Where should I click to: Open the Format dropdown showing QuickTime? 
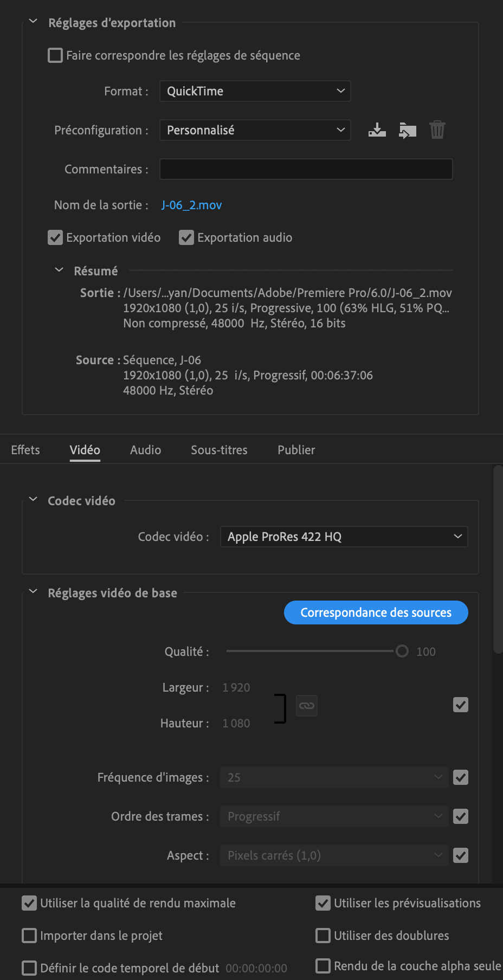click(x=255, y=91)
